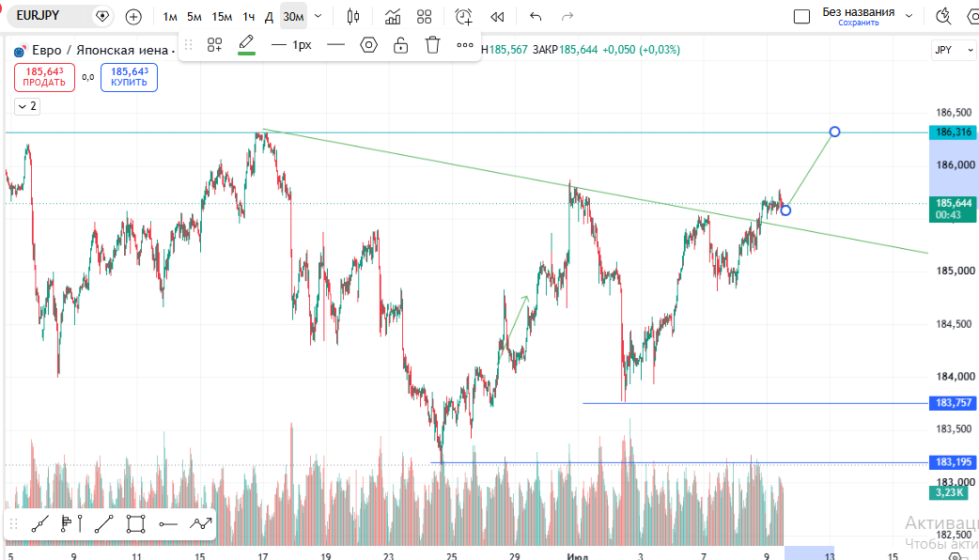
Task: Open the JPY currency dropdown
Action: tap(954, 50)
